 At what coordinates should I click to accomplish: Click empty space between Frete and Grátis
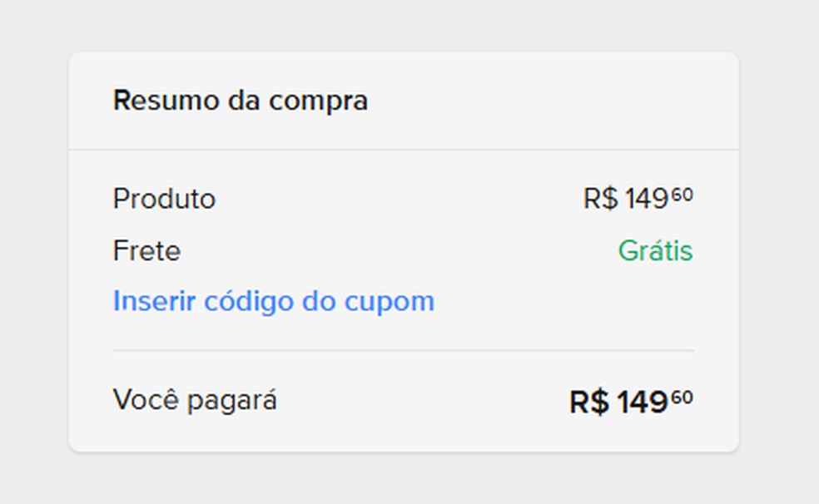pyautogui.click(x=400, y=251)
